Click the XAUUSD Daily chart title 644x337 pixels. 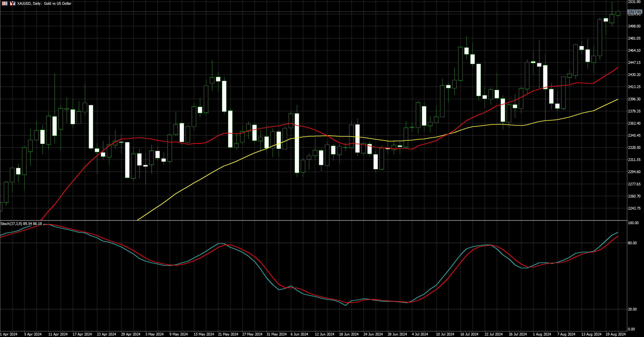44,3
